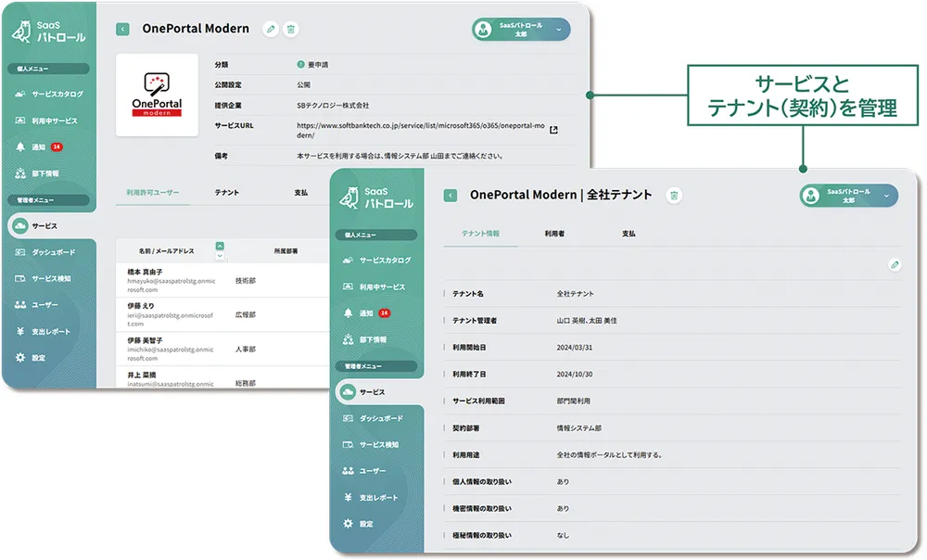Click OnePortal modern logo thumbnail
The width and height of the screenshot is (927, 560).
click(158, 95)
